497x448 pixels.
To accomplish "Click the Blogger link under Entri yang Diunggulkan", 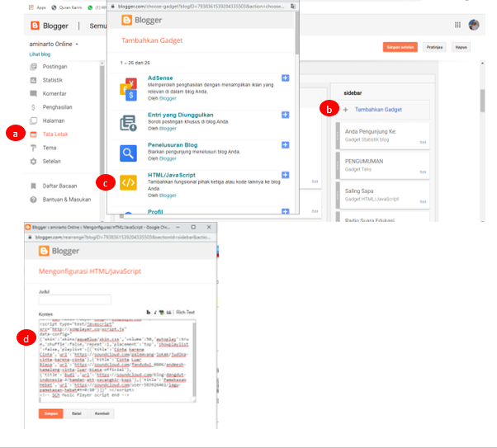I will (168, 129).
